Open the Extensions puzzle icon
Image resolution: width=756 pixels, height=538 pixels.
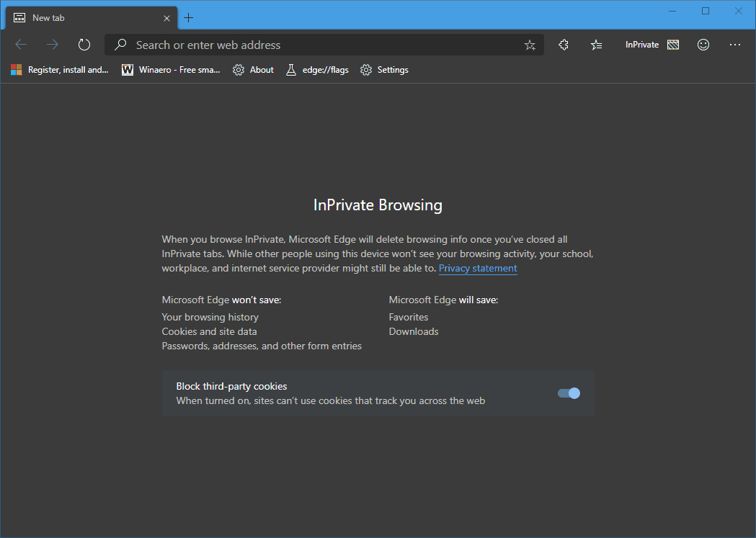563,45
